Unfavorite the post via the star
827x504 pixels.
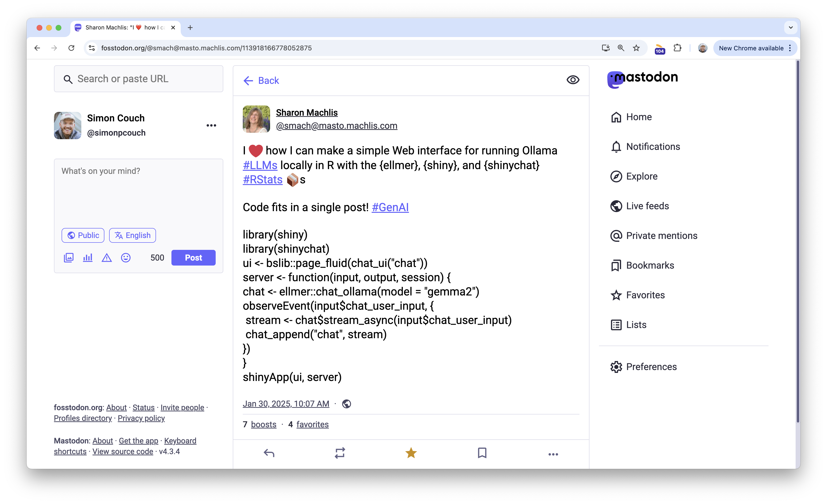411,453
